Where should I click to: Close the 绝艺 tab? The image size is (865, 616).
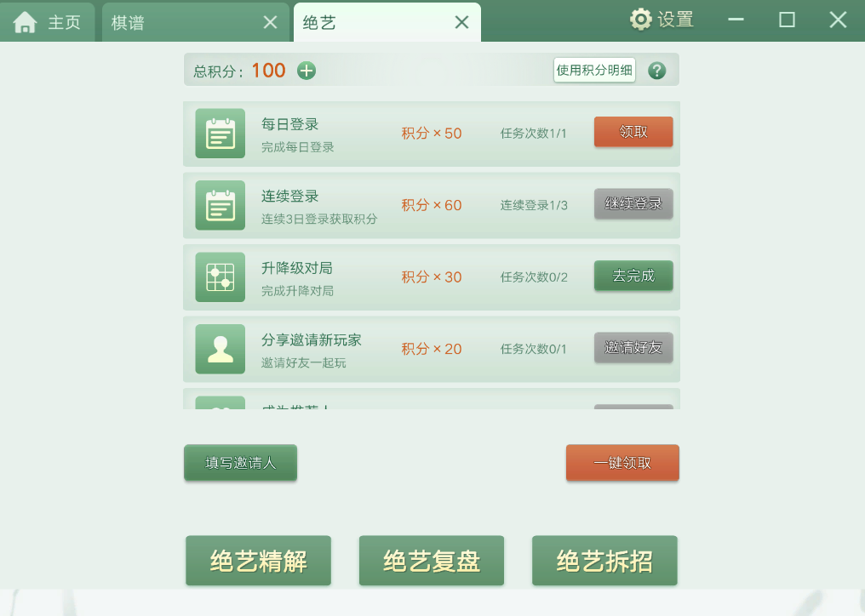[461, 23]
